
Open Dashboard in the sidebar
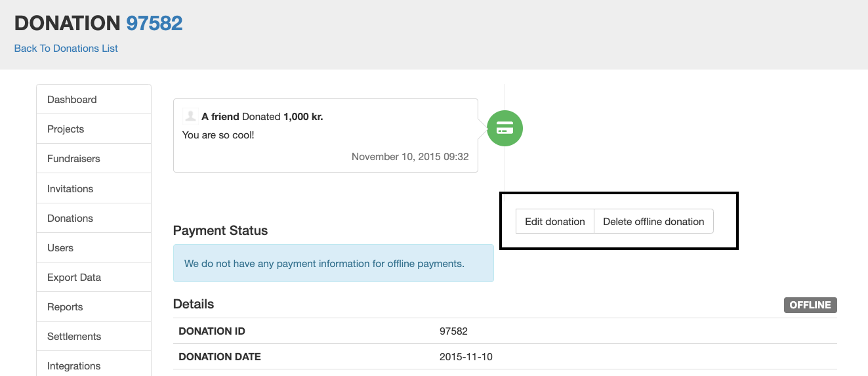coord(94,100)
